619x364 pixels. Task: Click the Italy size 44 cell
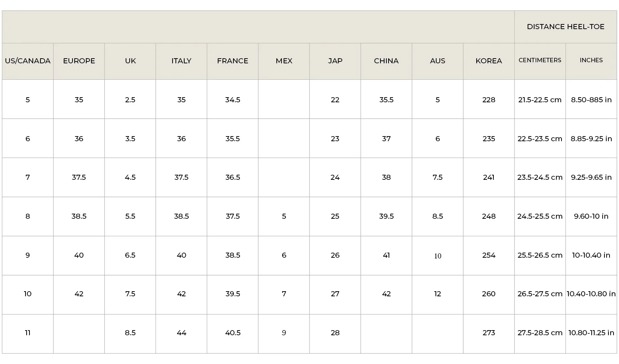[x=181, y=333]
